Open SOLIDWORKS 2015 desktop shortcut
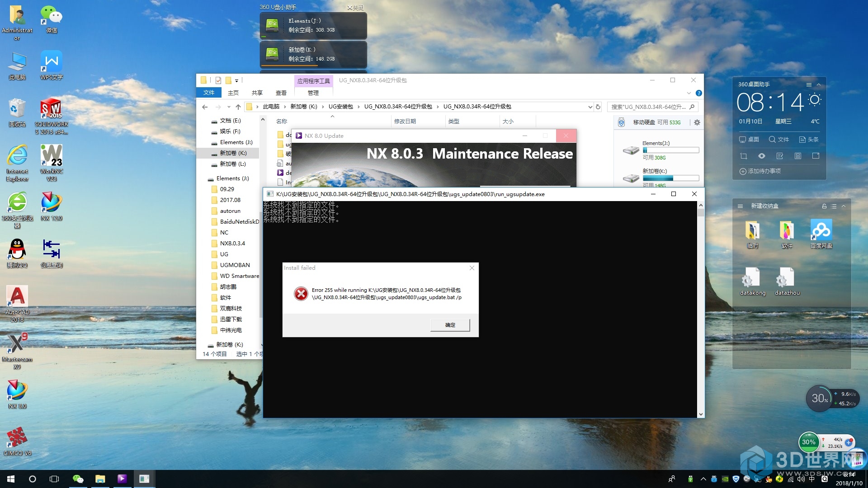 point(52,116)
